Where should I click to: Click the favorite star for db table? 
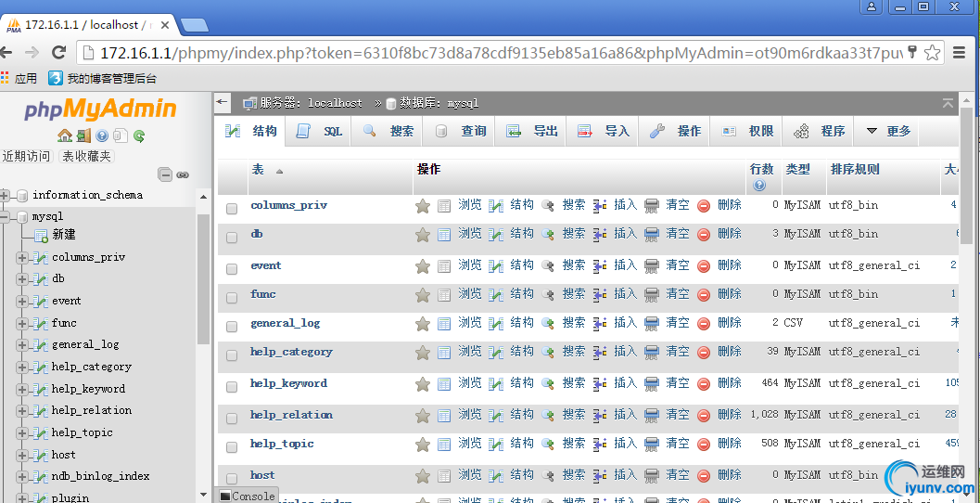(423, 235)
